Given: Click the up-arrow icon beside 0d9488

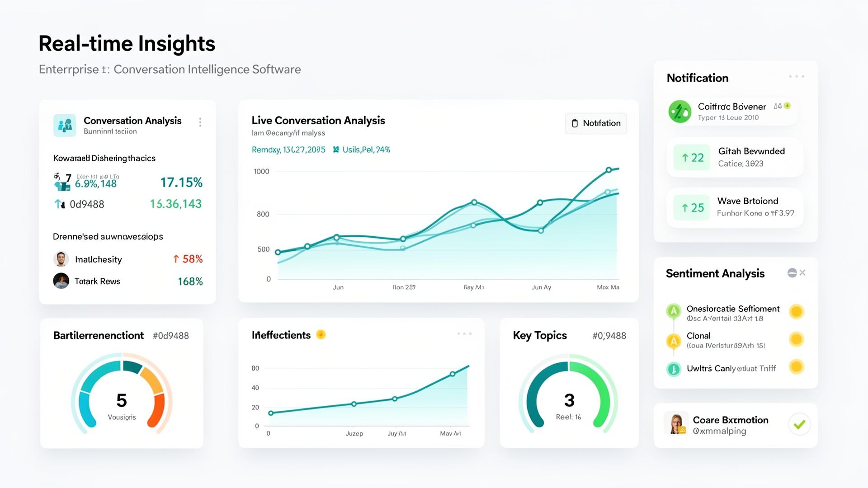Looking at the screenshot, I should coord(60,204).
